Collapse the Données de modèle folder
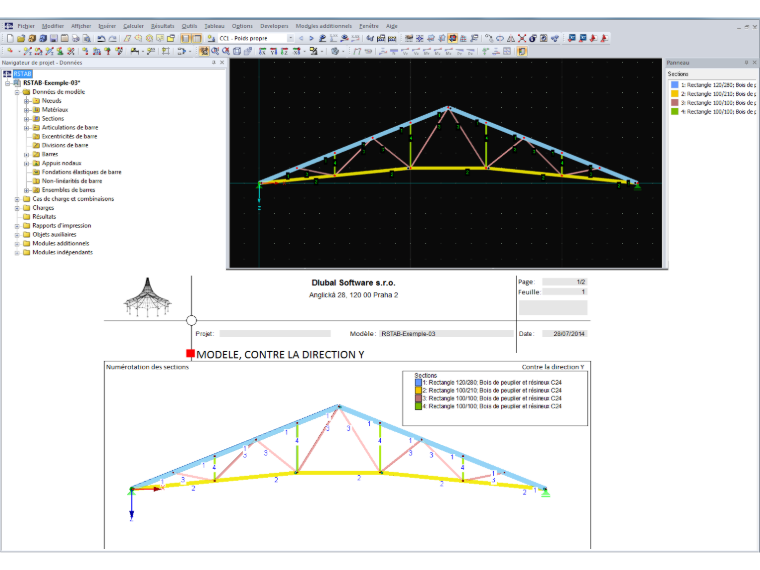Image resolution: width=760 pixels, height=570 pixels. (x=17, y=92)
